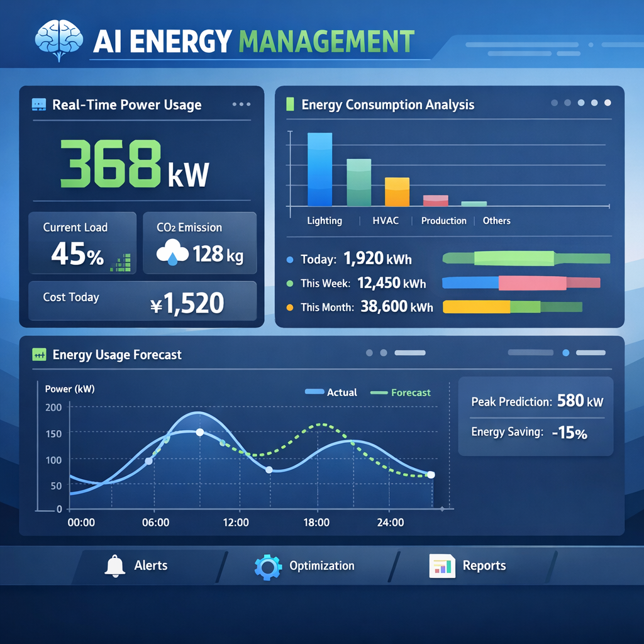This screenshot has width=644, height=644.
Task: Toggle the Forecast dashed line legend
Action: (401, 392)
